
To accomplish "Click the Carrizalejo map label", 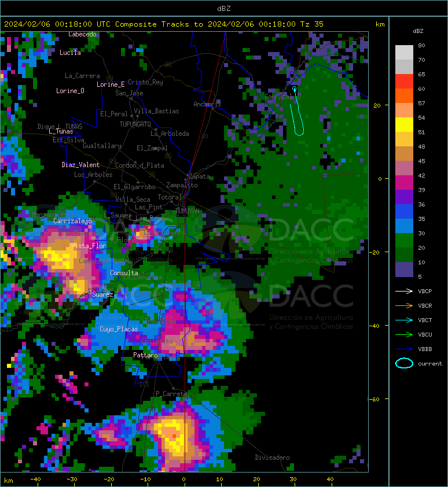I will click(x=72, y=221).
